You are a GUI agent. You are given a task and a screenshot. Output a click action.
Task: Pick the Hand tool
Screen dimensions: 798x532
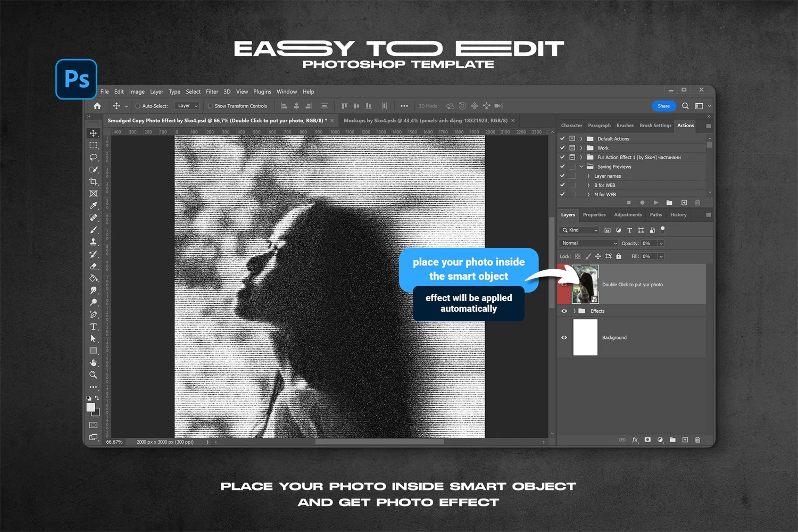point(94,363)
